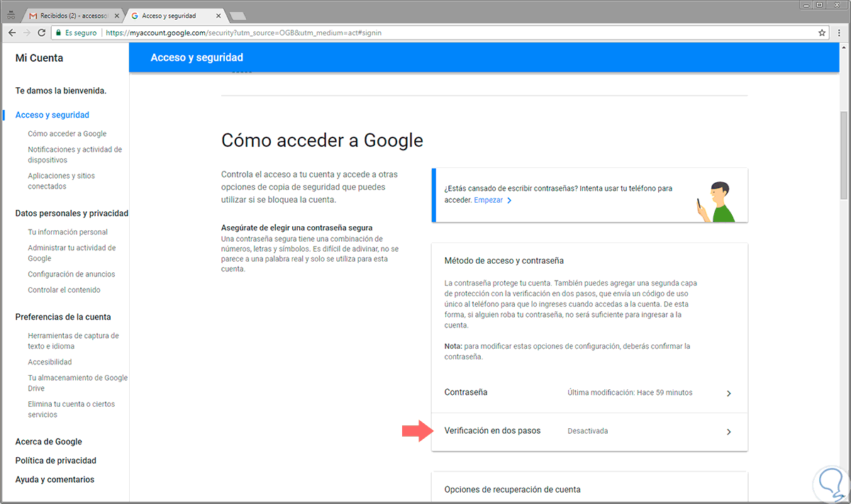
Task: Click the Desactivada status text
Action: [x=588, y=431]
